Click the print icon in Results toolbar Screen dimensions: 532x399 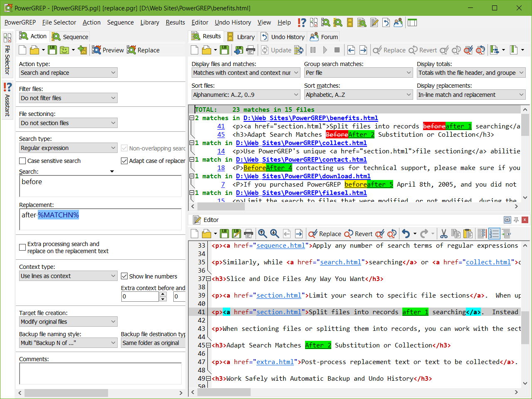point(251,50)
